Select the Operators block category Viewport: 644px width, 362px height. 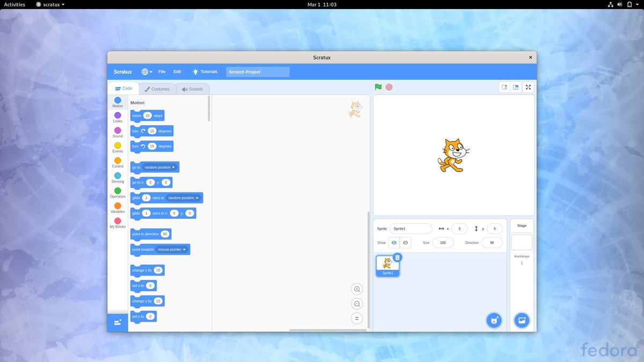tap(118, 193)
